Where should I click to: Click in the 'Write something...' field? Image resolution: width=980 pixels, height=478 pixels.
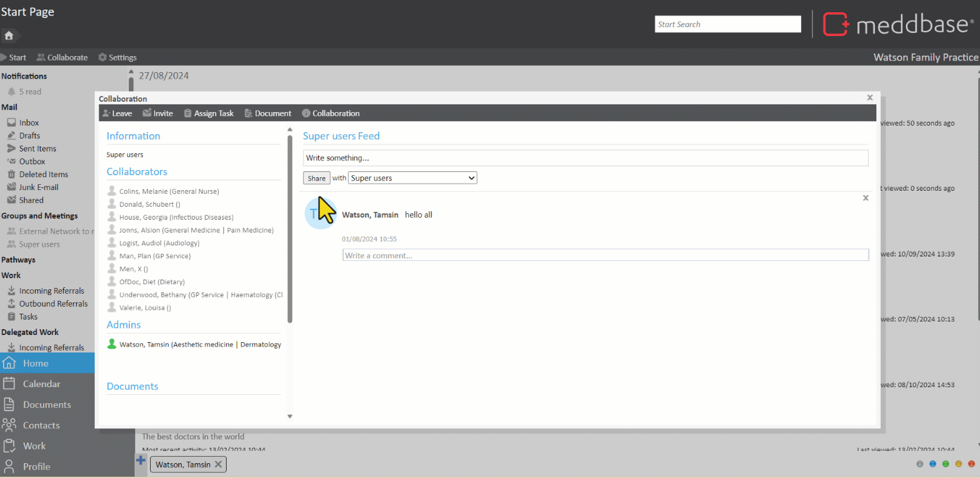coord(585,158)
